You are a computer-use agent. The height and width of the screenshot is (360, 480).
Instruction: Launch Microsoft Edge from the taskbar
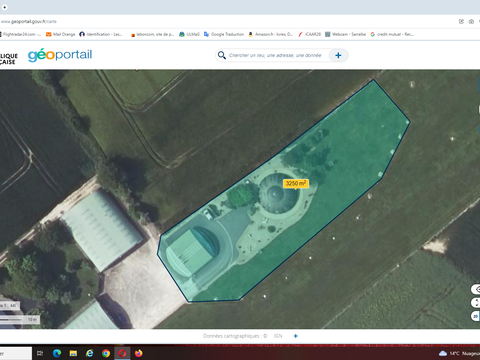pyautogui.click(x=57, y=353)
